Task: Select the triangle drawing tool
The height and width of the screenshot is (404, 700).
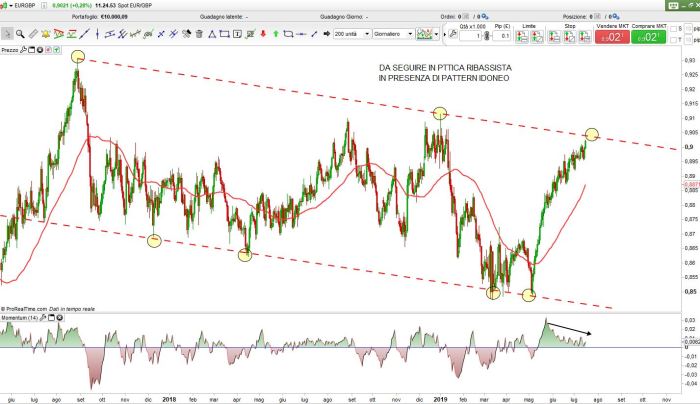Action: coord(212,33)
